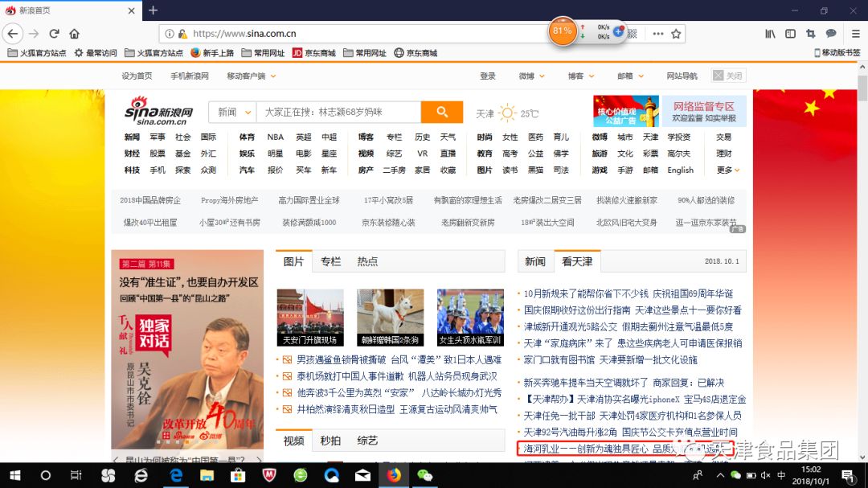Viewport: 868px width, 488px height.
Task: Open 网络监督专区 banner
Action: 703,111
